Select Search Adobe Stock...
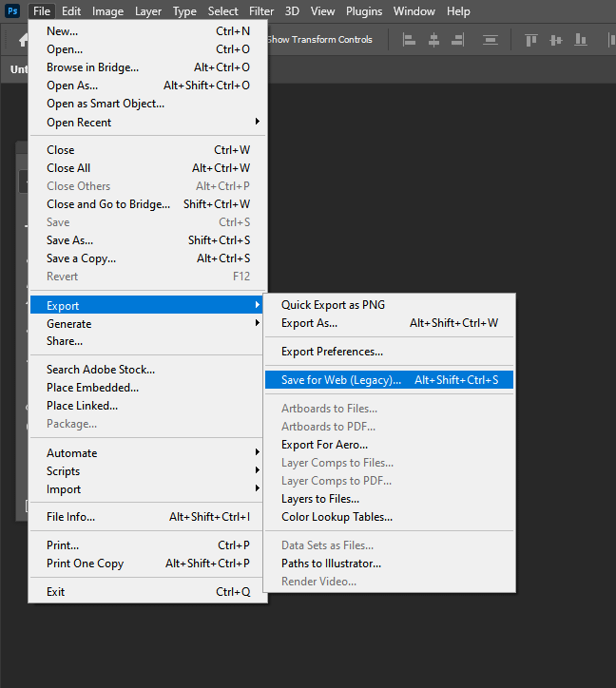Screen dimensions: 616x688 point(148,370)
